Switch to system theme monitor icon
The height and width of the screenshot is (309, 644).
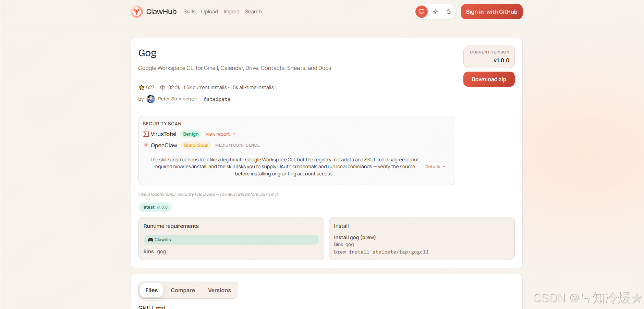click(x=422, y=12)
